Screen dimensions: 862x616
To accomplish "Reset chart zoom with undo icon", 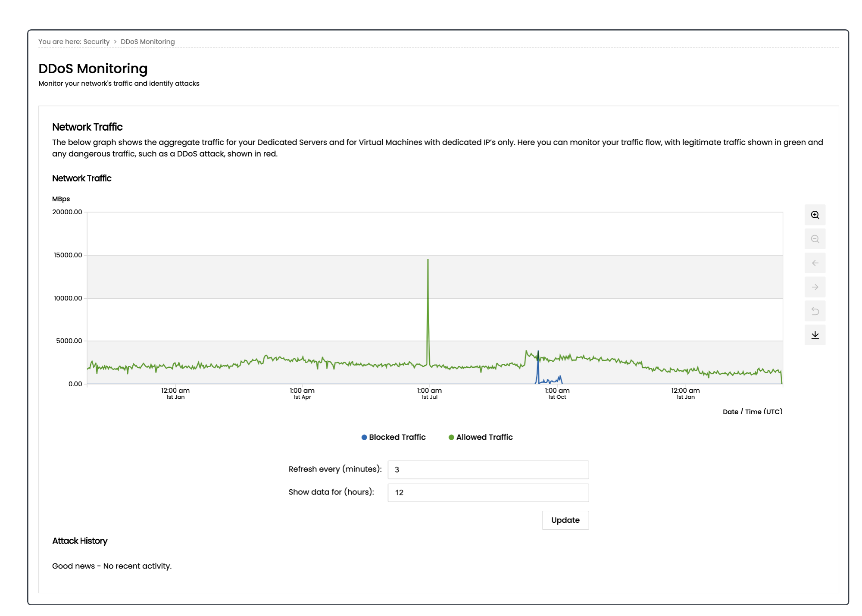I will (815, 311).
